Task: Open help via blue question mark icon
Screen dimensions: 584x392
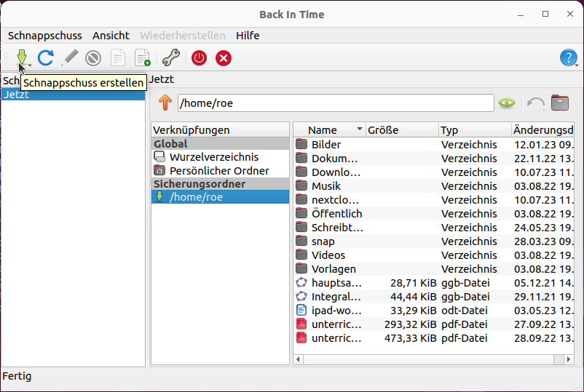Action: (x=568, y=57)
